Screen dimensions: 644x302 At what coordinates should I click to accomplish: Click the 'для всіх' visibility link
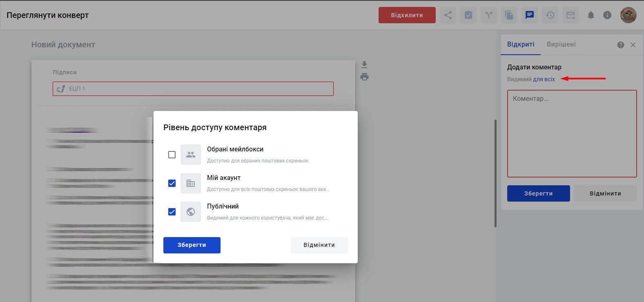tap(544, 79)
